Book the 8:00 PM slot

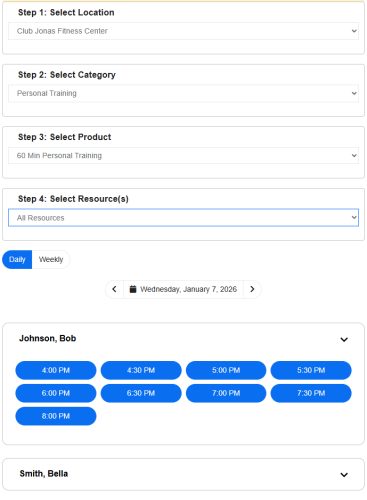56,416
